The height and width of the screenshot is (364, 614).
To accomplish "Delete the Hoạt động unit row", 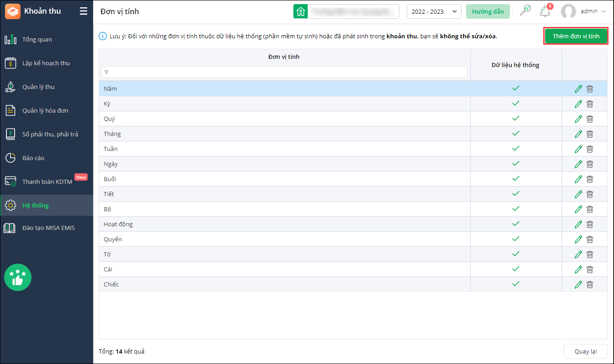I will coord(590,224).
